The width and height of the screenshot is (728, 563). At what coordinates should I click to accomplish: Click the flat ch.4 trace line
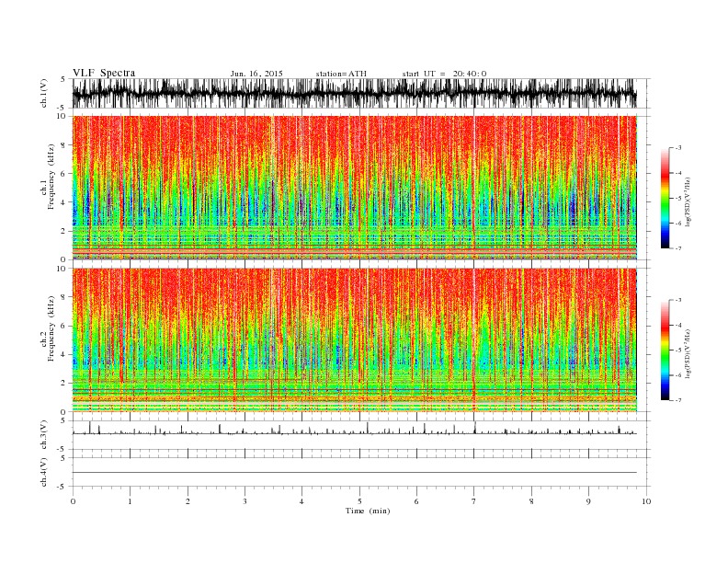[x=354, y=473]
